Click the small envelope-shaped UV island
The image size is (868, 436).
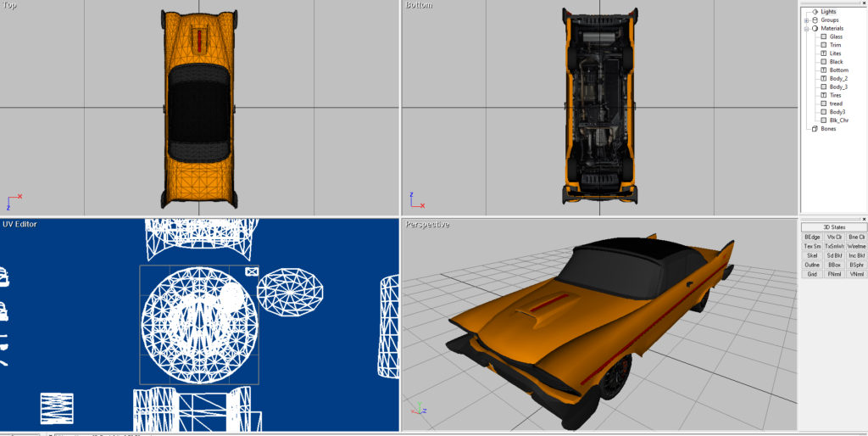252,271
